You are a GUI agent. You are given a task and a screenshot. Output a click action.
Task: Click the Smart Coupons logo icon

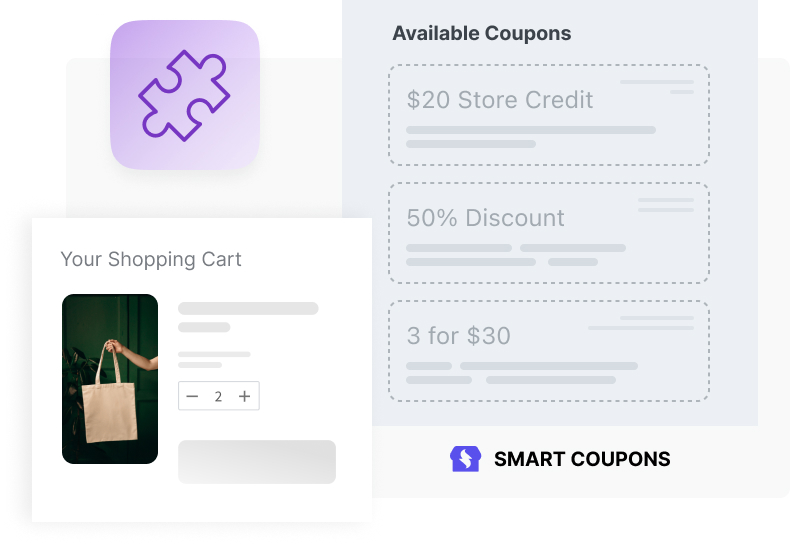(465, 459)
